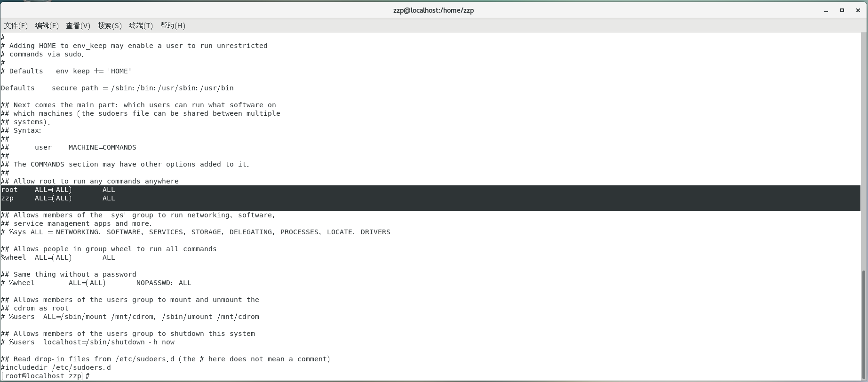868x382 pixels.
Task: Click the window title zzp@localhost:/home/zzp
Action: [x=433, y=10]
